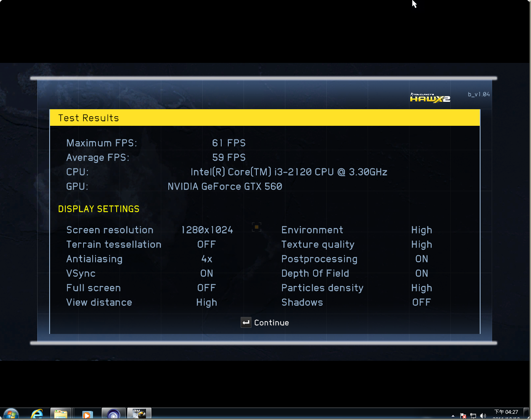Screen dimensions: 531x420
Task: Click the VSync label
Action: pos(81,274)
